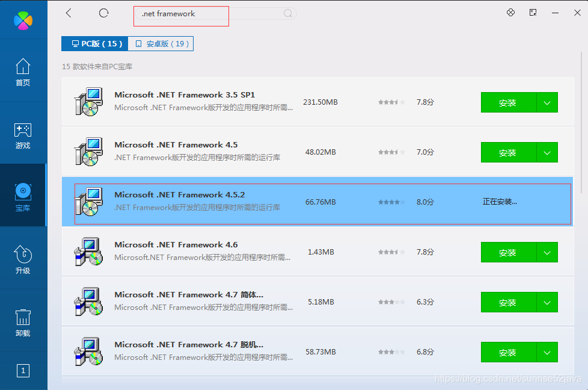
Task: Refresh the search results page
Action: pos(104,13)
